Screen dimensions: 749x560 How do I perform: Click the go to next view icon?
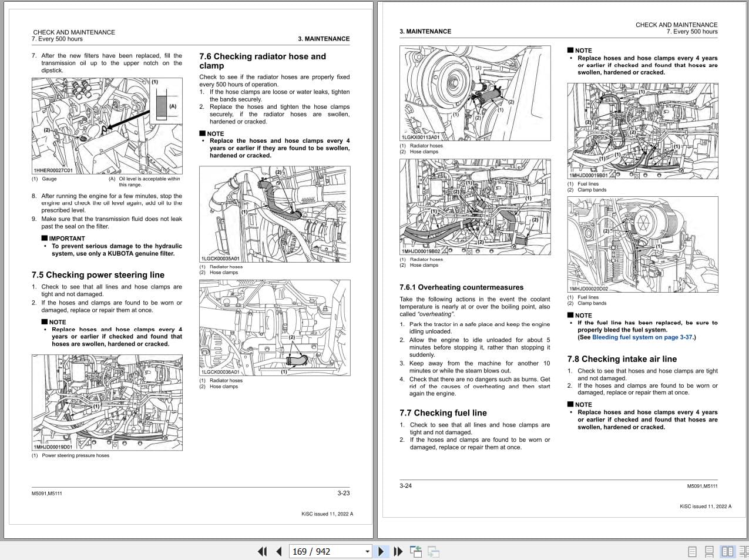tap(434, 551)
